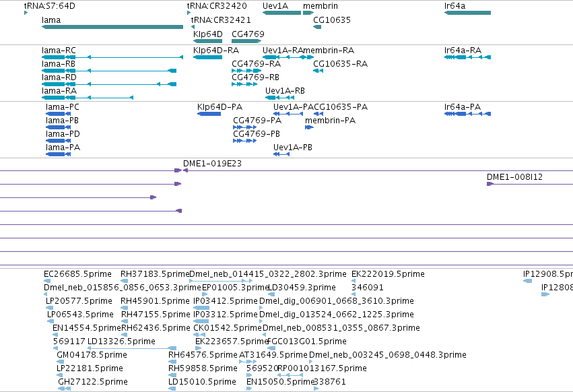This screenshot has height=392, width=573.
Task: Click the IP03412.5prime EST label
Action: (x=226, y=301)
